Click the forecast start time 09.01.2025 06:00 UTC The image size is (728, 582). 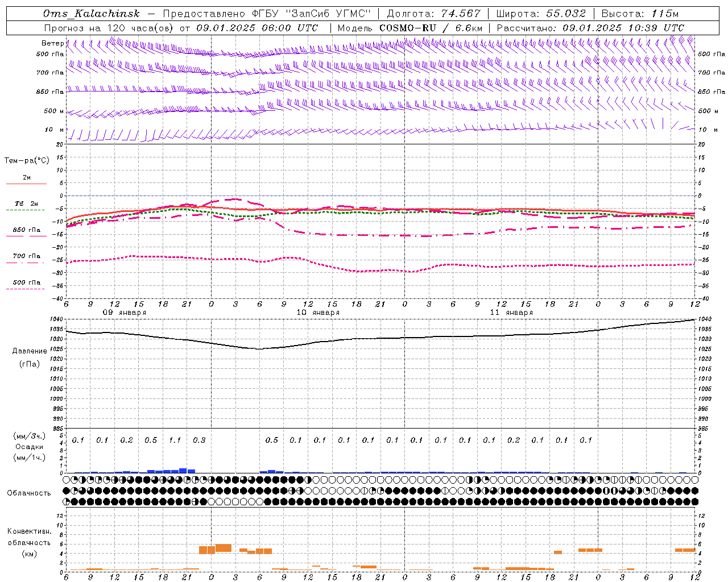tap(257, 28)
